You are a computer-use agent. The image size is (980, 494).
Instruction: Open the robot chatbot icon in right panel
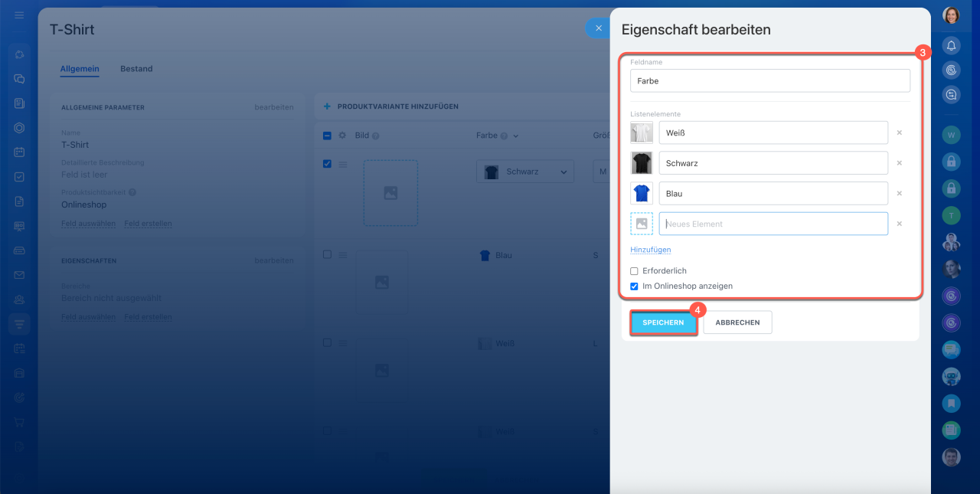(951, 376)
